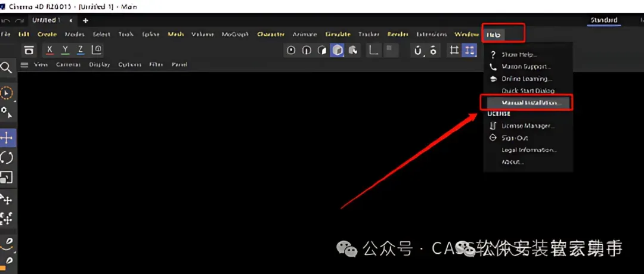The height and width of the screenshot is (274, 644).
Task: Select Points mode icon
Action: click(291, 51)
